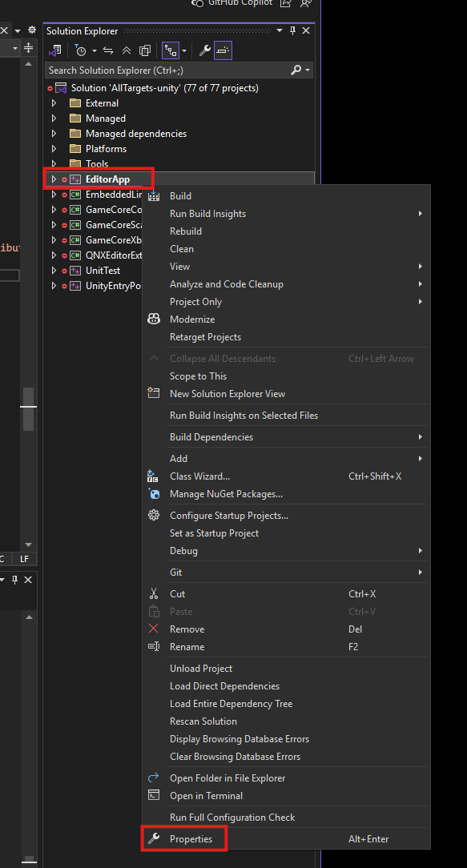Click the UnitTest C++ project icon
The height and width of the screenshot is (868, 467).
click(75, 271)
